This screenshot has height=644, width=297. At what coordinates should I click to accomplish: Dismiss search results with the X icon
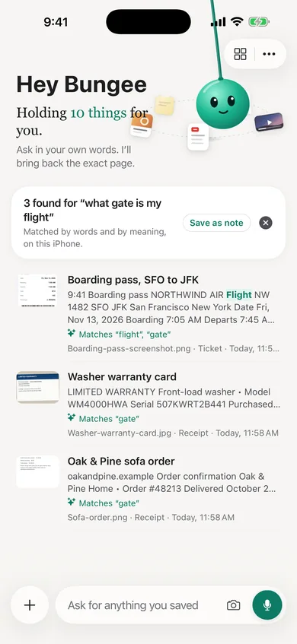click(x=266, y=223)
